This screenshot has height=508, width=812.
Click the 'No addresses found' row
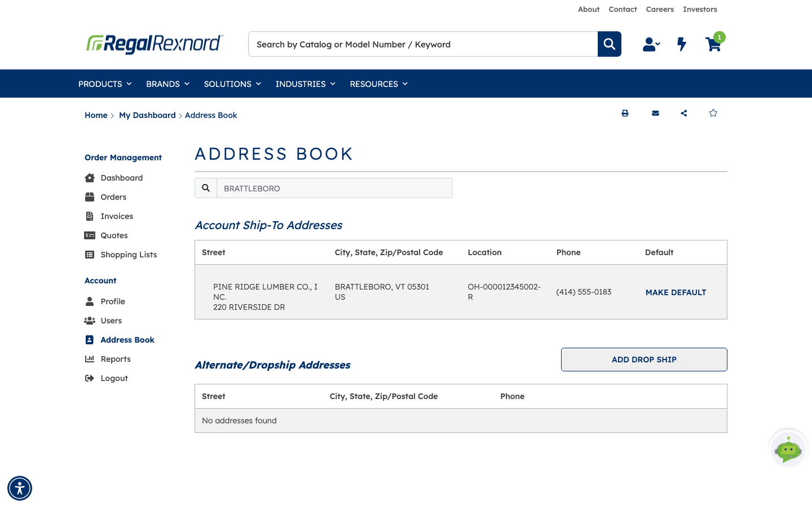(x=461, y=421)
